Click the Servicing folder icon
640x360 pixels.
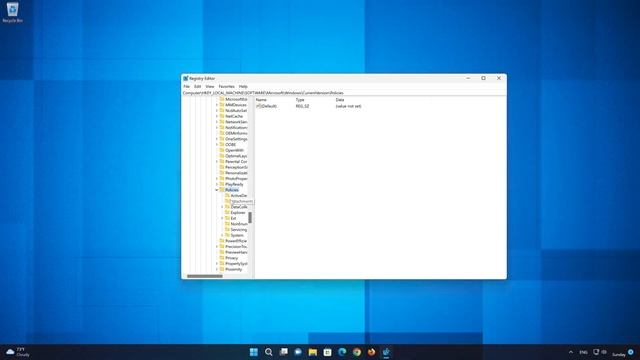(x=227, y=230)
